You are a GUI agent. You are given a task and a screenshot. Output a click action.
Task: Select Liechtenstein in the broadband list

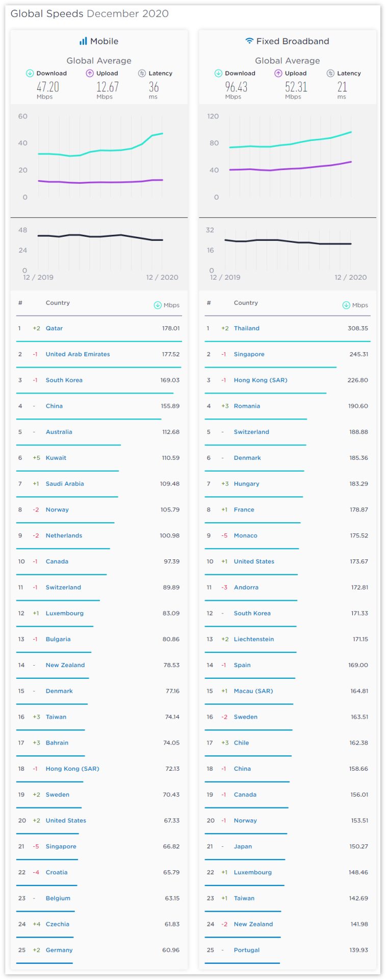(254, 639)
